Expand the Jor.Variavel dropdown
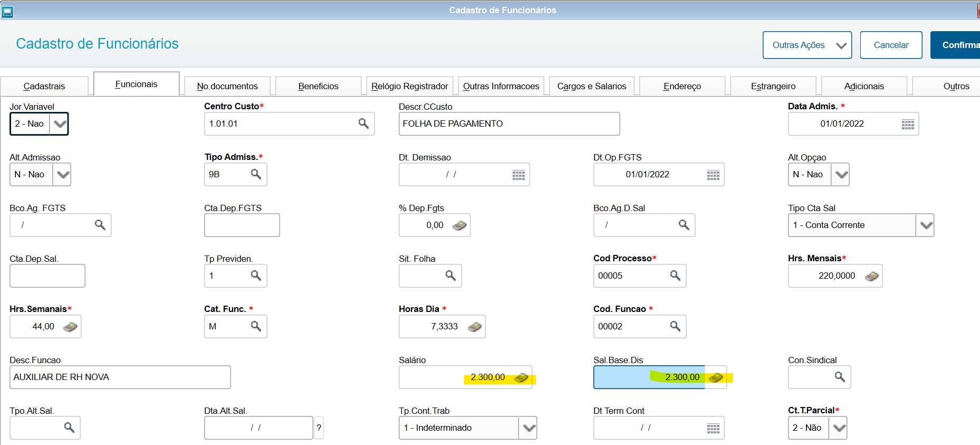The image size is (980, 445). (60, 124)
